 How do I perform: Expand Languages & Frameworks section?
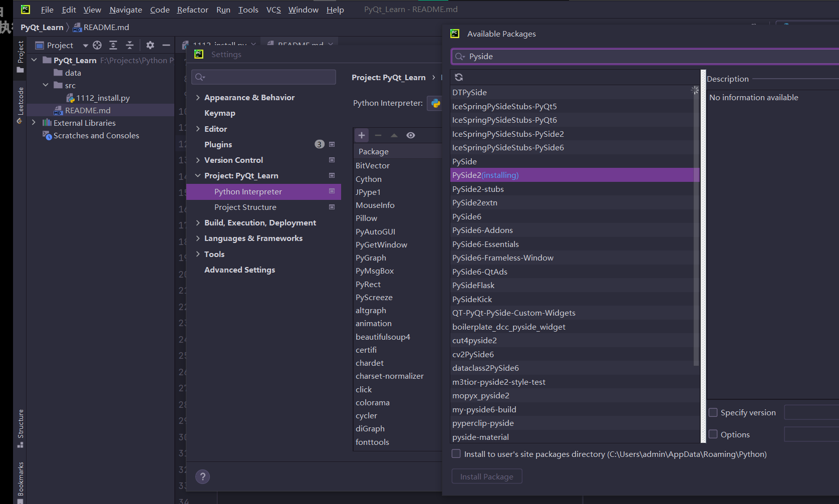point(198,238)
